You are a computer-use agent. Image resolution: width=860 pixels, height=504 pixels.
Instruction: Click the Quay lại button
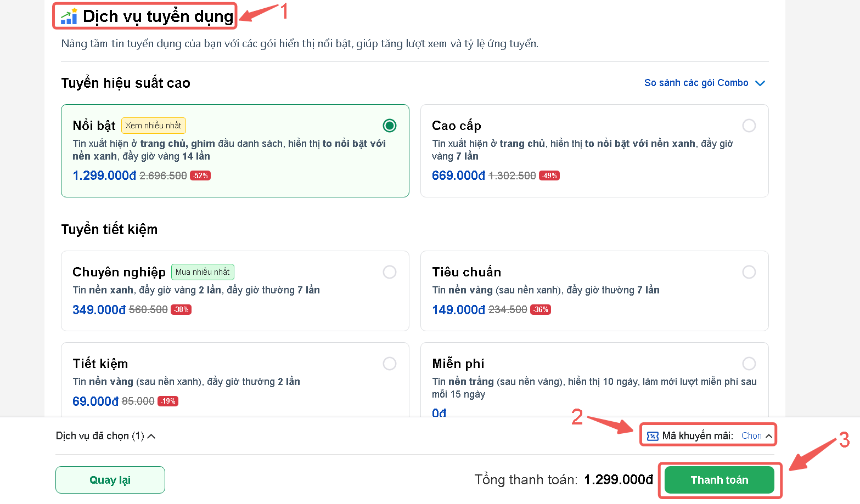pyautogui.click(x=110, y=480)
